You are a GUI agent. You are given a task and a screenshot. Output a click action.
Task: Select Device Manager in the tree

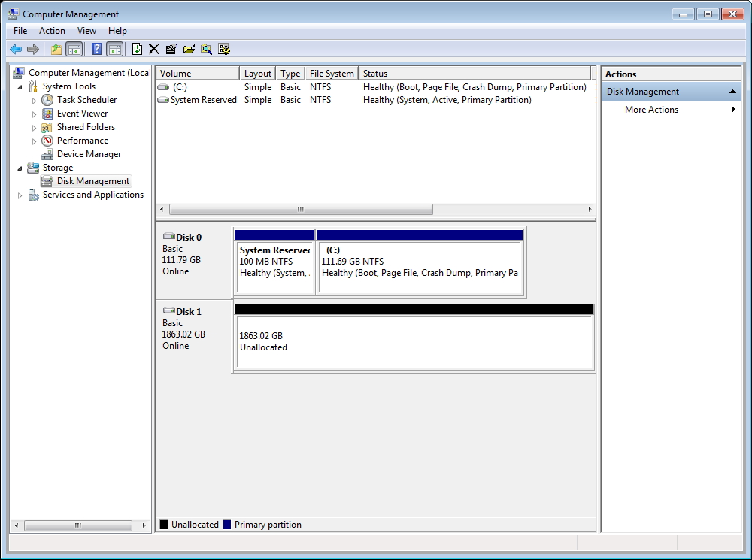coord(89,154)
